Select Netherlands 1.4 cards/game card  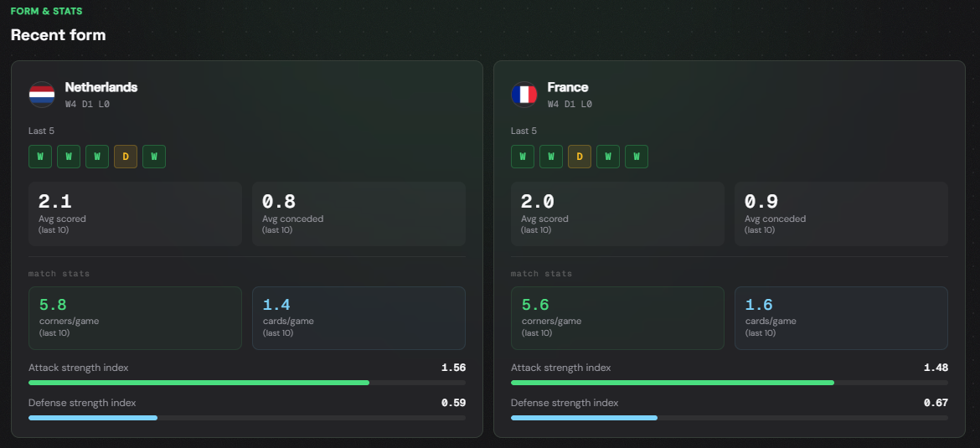(x=358, y=318)
